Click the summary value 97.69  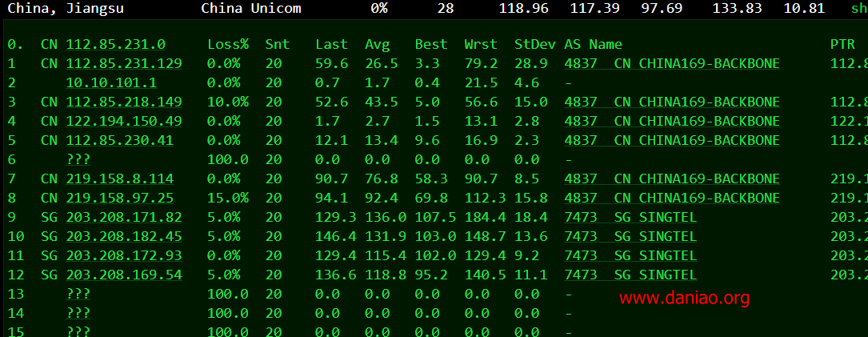pyautogui.click(x=661, y=8)
